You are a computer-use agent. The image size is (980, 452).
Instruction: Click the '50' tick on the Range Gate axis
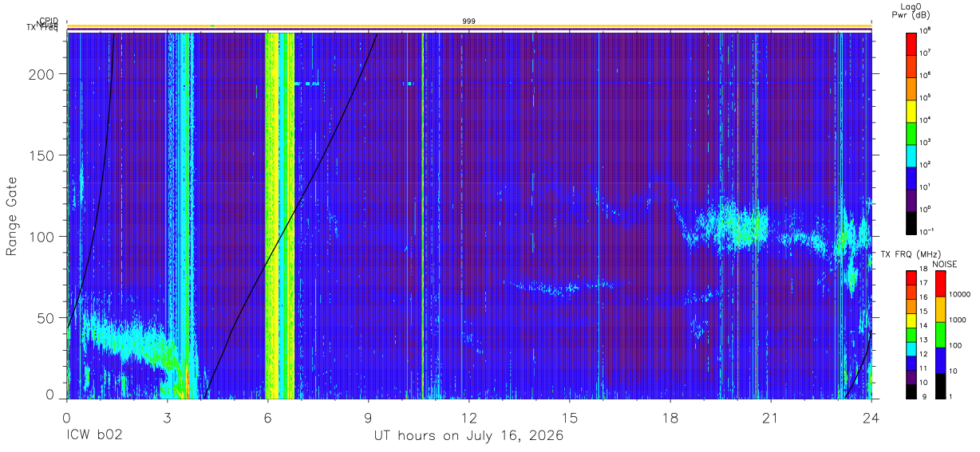click(46, 318)
